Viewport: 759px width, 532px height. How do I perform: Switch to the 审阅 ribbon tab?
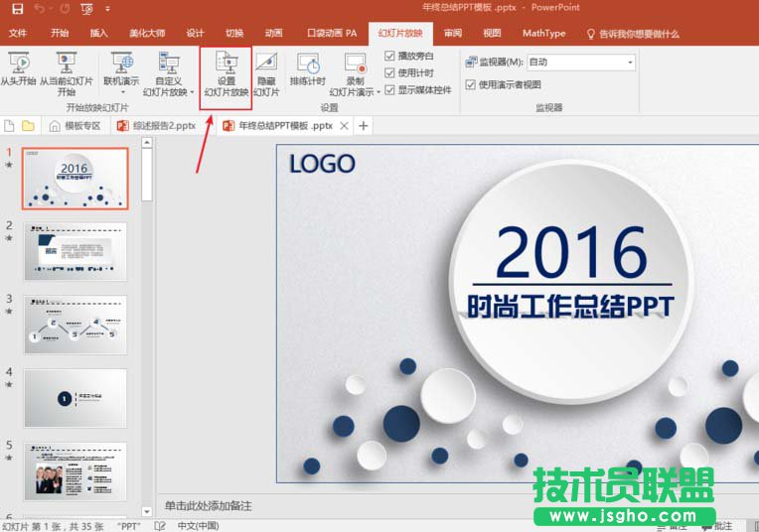[453, 33]
